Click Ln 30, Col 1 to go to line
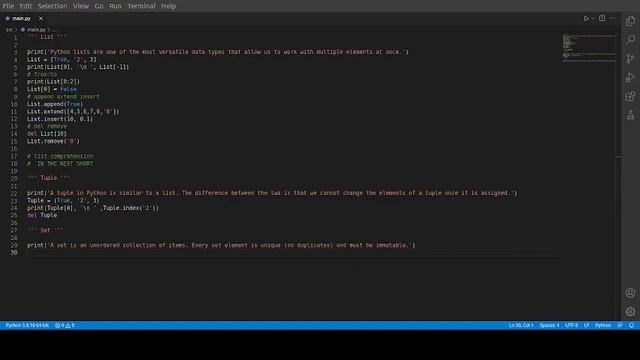640x360 pixels. pyautogui.click(x=521, y=325)
